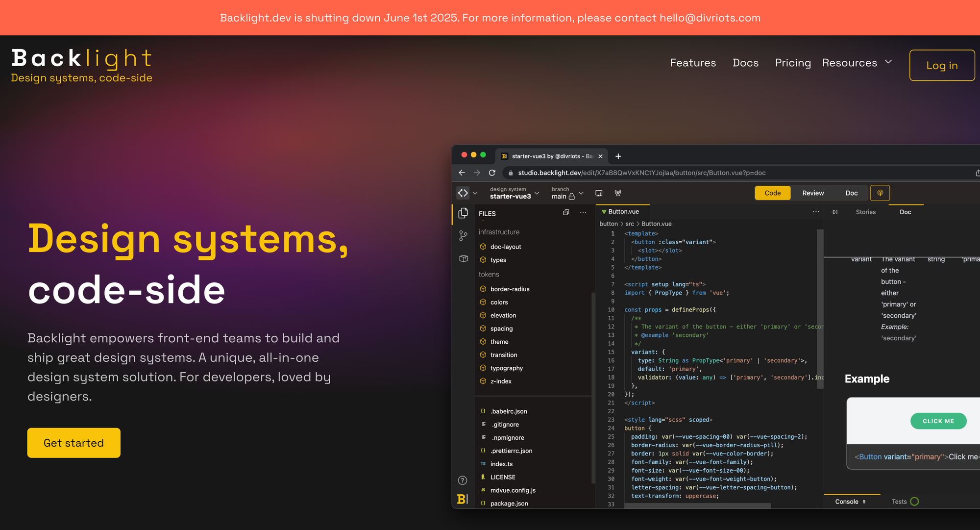
Task: Click the pin icon next to Stories tab
Action: click(x=835, y=212)
